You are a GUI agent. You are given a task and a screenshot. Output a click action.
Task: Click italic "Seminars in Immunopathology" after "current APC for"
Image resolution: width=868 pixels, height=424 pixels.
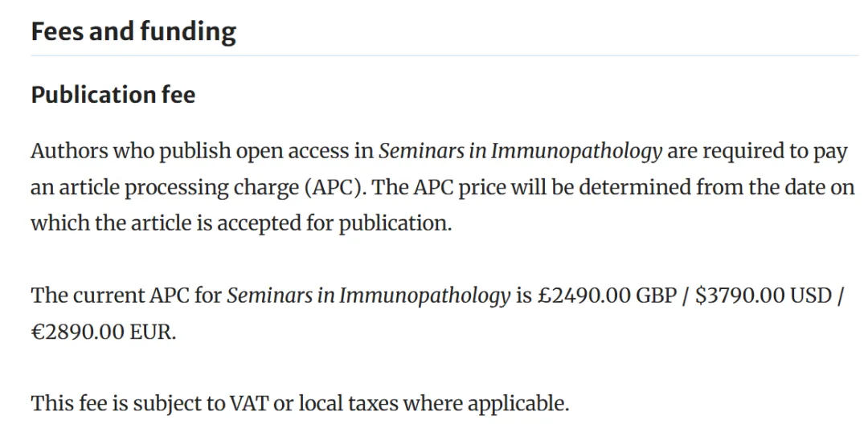point(369,296)
